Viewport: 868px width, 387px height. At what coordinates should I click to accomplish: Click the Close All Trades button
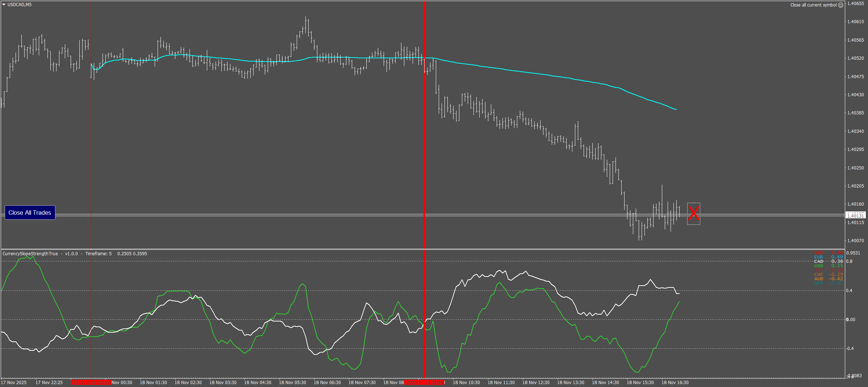pyautogui.click(x=30, y=213)
